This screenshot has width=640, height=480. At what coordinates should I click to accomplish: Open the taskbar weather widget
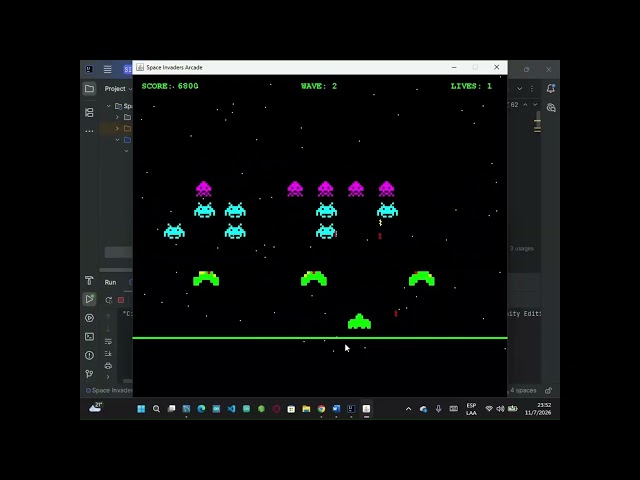[x=96, y=407]
